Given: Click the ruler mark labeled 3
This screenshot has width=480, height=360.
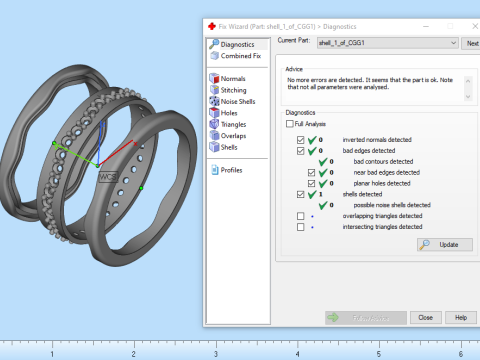Looking at the screenshot, I should click(x=216, y=354).
